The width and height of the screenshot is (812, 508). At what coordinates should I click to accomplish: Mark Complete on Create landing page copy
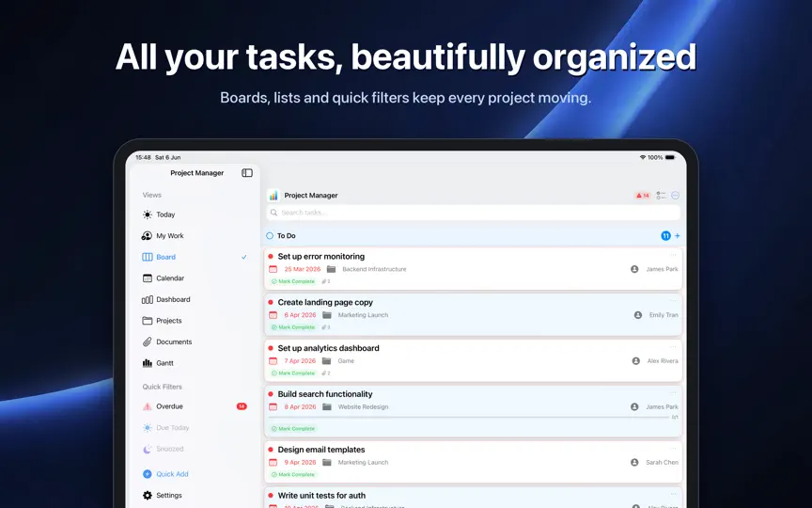coord(293,327)
